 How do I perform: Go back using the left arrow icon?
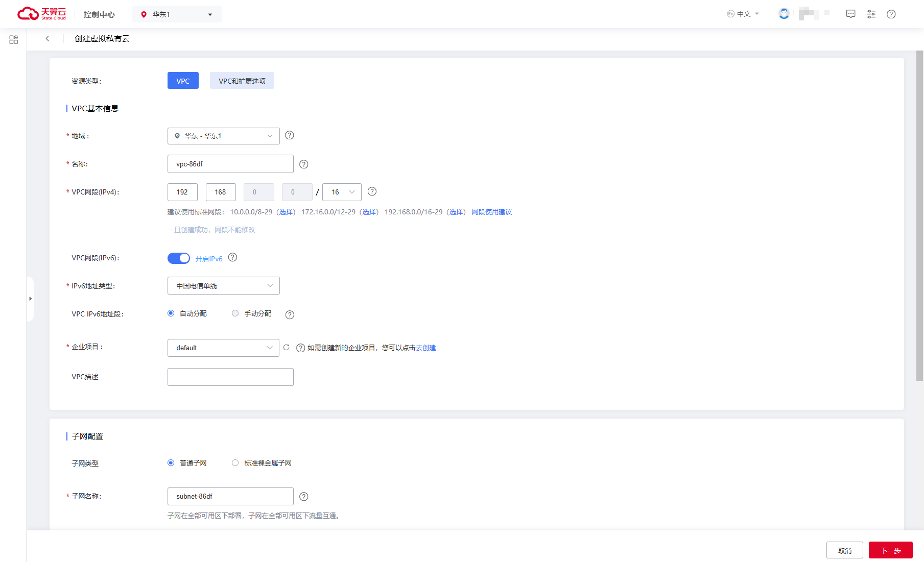pyautogui.click(x=48, y=38)
